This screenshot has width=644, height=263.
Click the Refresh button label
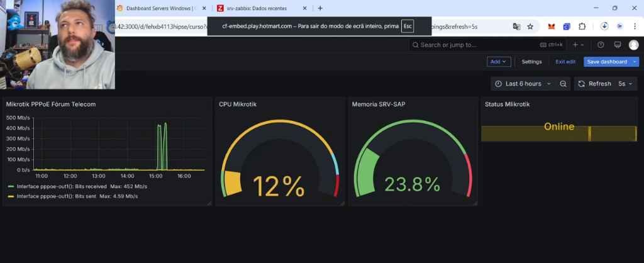click(599, 84)
